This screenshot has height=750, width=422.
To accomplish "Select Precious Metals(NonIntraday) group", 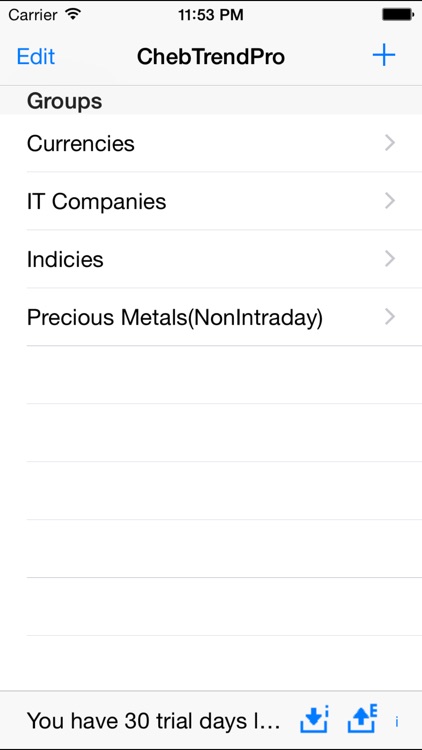I will pyautogui.click(x=211, y=317).
